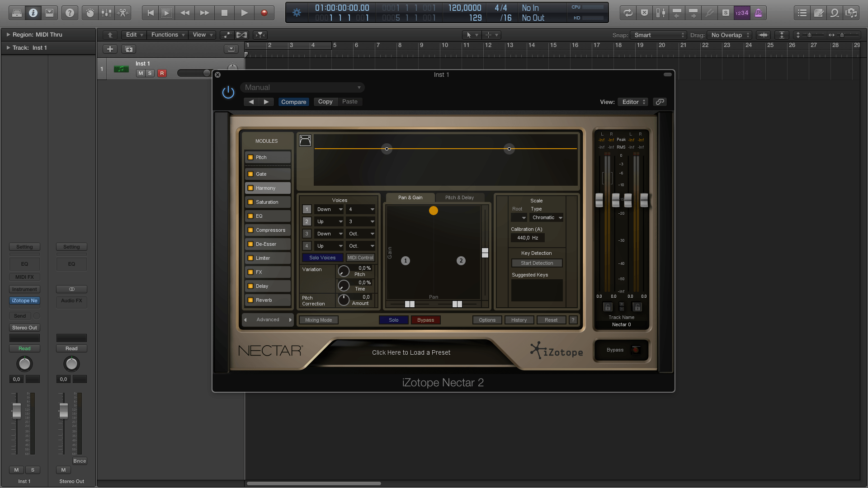The image size is (868, 488).
Task: Switch to the Pan & Gain tab
Action: [410, 197]
